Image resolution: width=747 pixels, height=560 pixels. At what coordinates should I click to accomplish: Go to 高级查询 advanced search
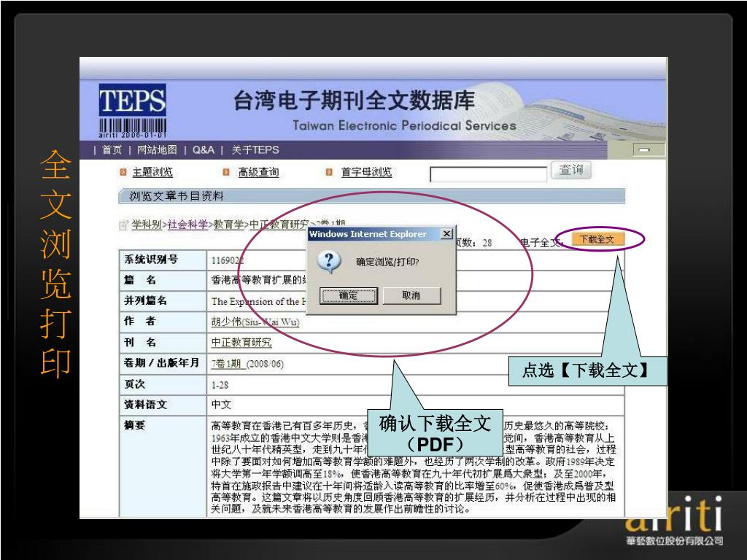(259, 172)
